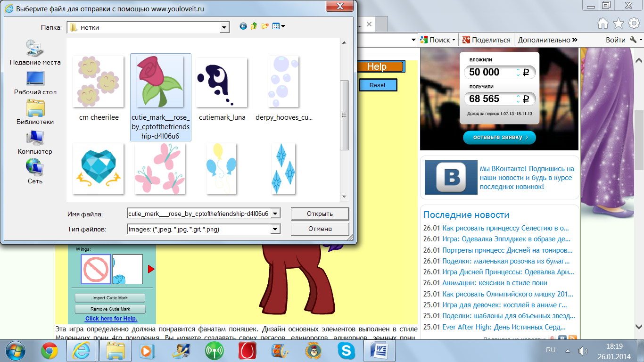Select the no-wings option under Wings
This screenshot has height=362, width=644.
(96, 269)
